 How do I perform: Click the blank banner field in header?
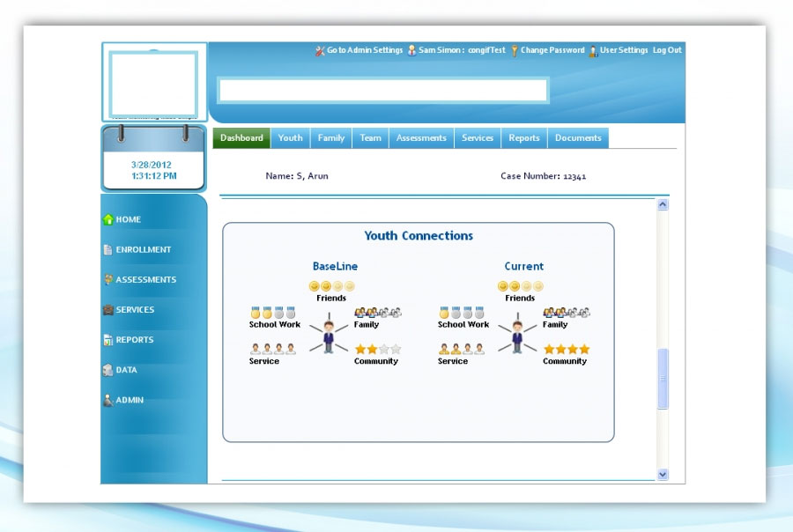tap(383, 91)
